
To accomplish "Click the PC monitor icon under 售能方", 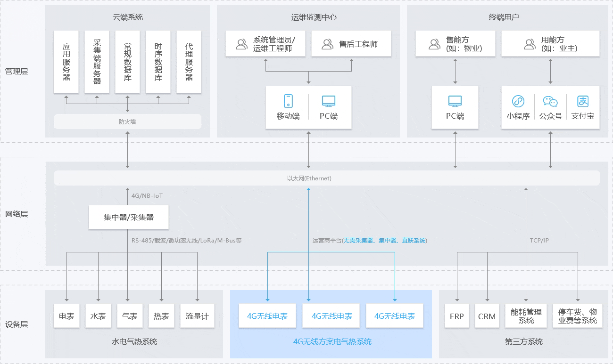I will (x=455, y=101).
